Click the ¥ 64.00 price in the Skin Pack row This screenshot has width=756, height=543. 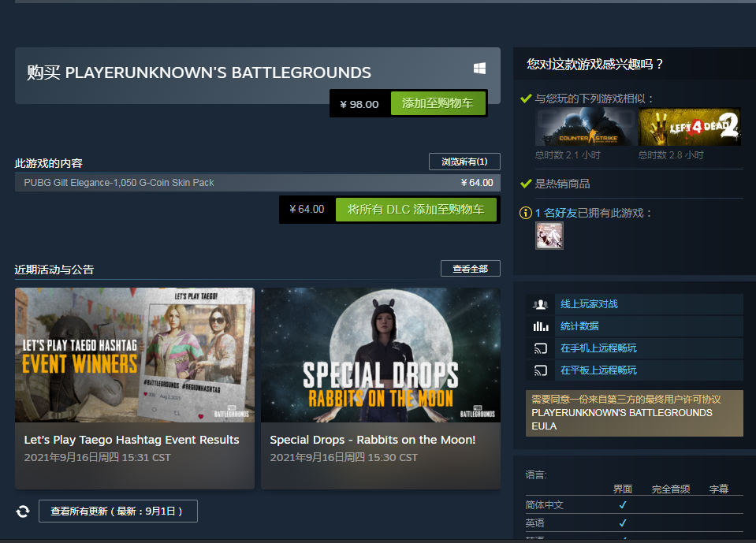pyautogui.click(x=477, y=183)
